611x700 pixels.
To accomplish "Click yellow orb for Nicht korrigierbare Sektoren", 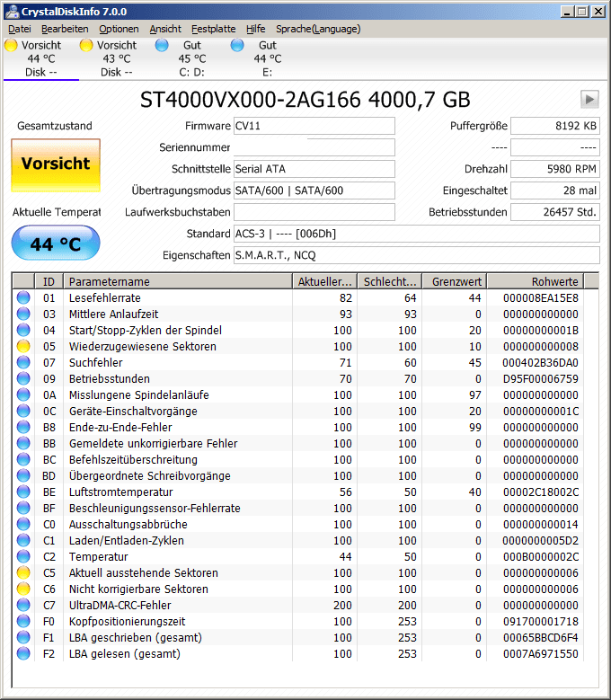I will coord(23,589).
